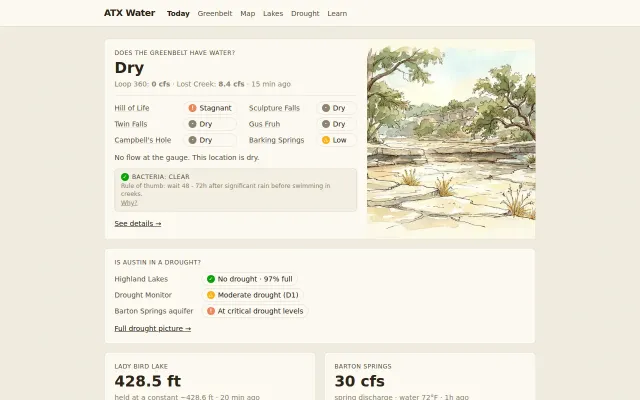Follow the See details link
The height and width of the screenshot is (400, 640).
tap(138, 223)
